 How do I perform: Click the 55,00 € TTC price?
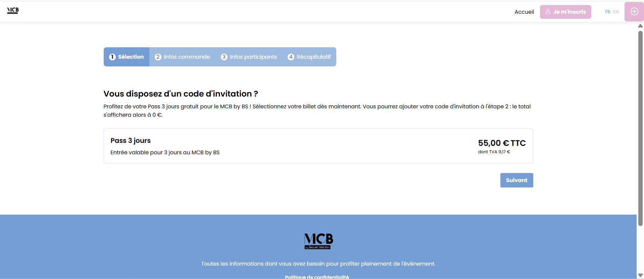[502, 143]
